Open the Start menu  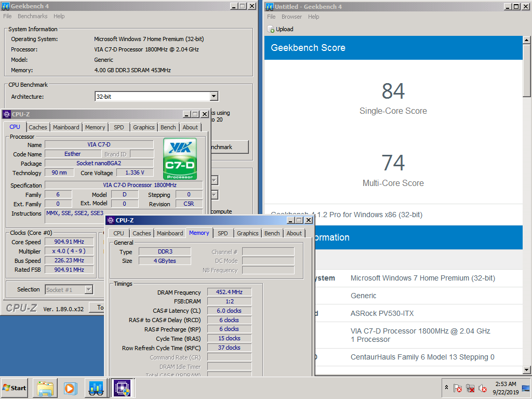[x=15, y=388]
